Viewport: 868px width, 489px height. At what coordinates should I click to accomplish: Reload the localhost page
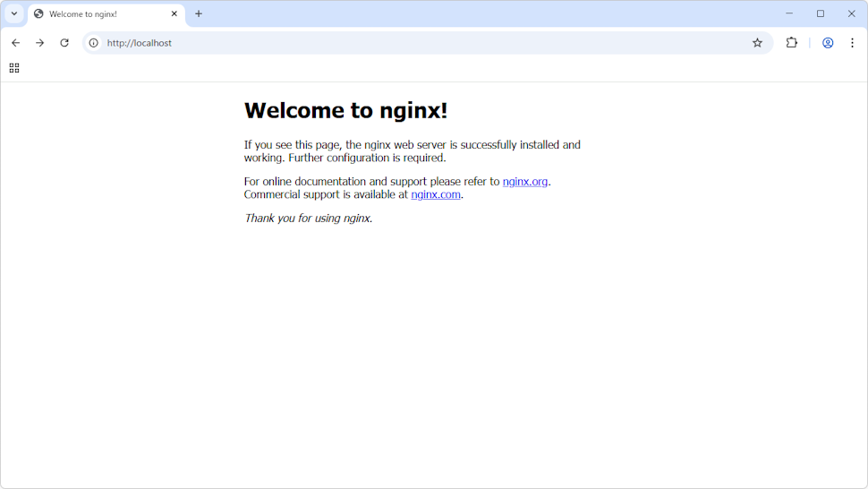click(64, 43)
